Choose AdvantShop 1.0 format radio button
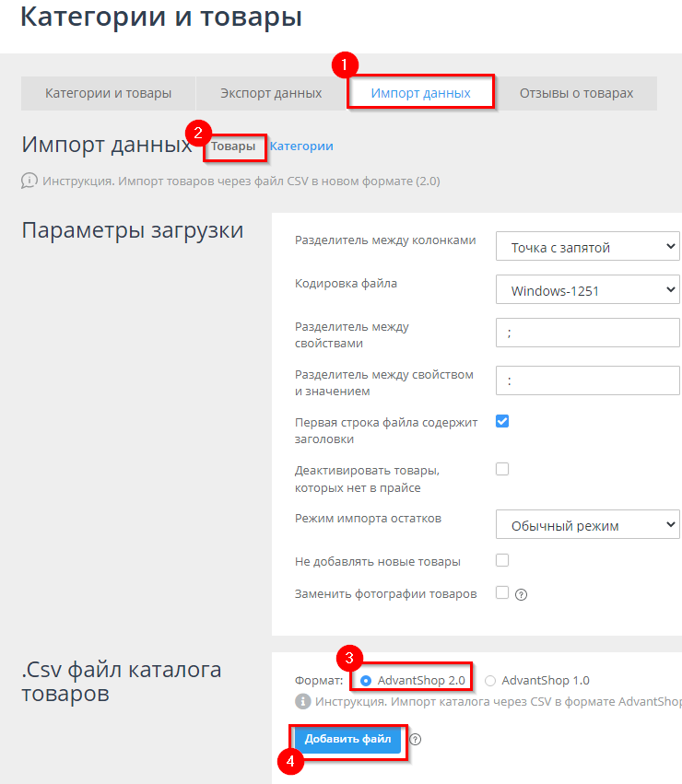Viewport: 682px width, 784px height. pyautogui.click(x=490, y=681)
